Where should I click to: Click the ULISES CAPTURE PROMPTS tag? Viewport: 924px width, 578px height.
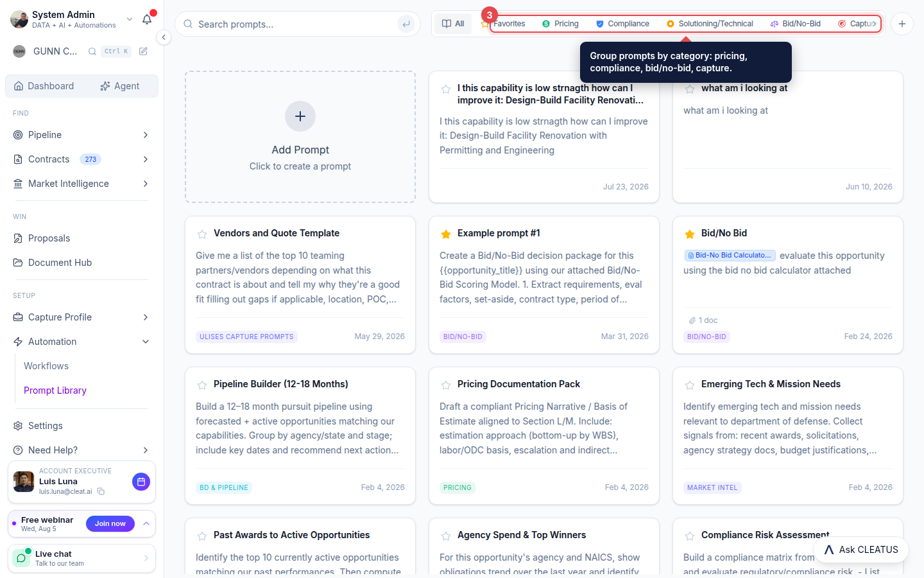pos(246,337)
